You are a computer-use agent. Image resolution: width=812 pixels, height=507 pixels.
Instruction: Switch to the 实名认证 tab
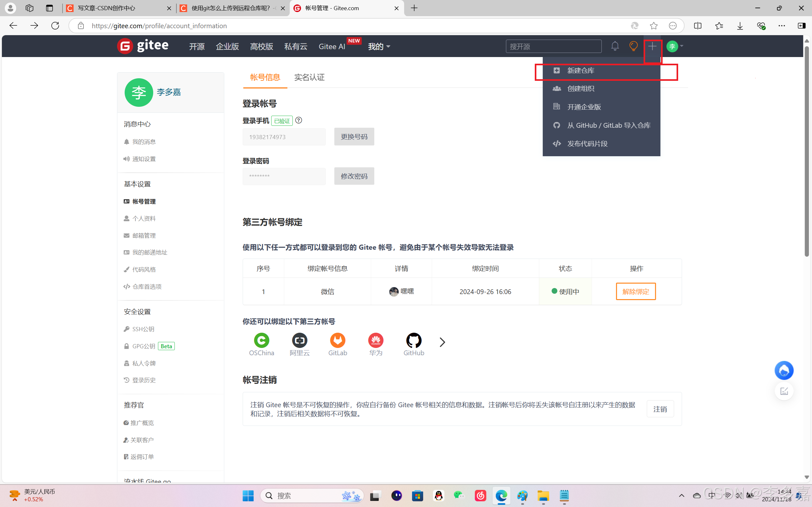click(309, 77)
